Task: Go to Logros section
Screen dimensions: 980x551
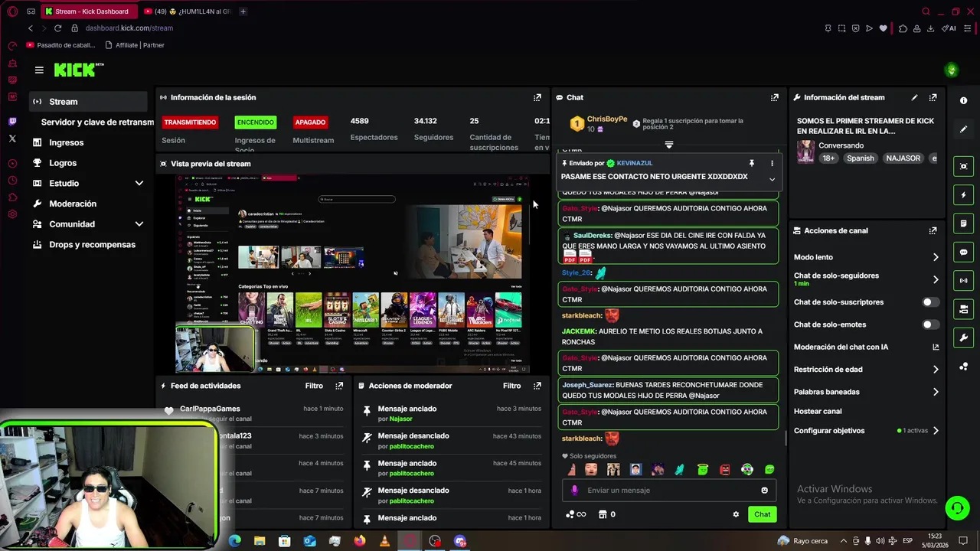Action: pyautogui.click(x=63, y=163)
